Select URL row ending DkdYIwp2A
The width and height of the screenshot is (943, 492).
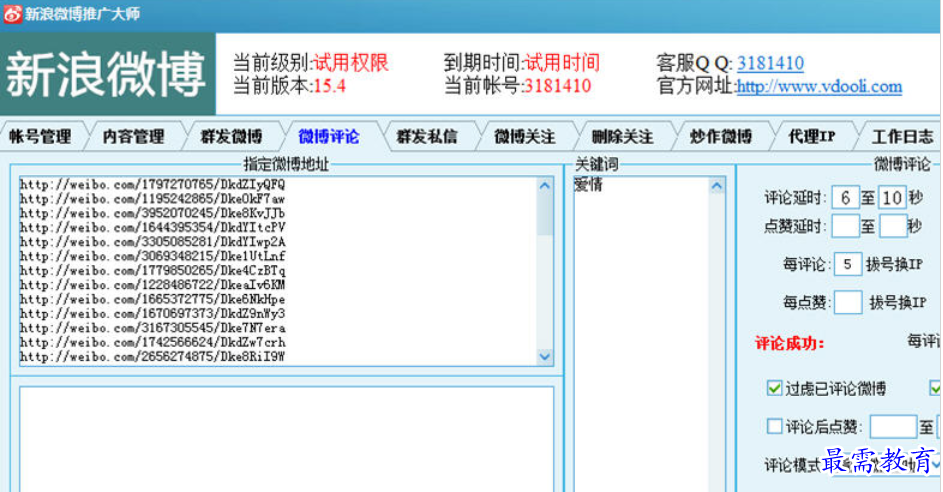tap(152, 242)
